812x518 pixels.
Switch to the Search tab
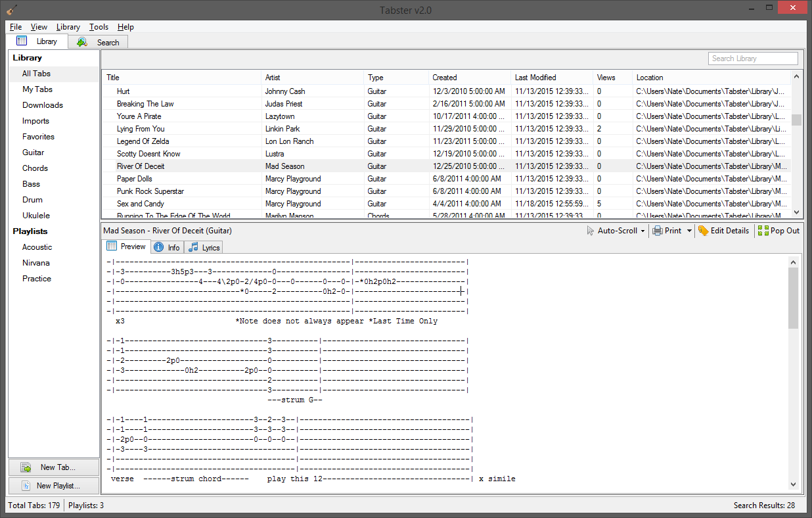98,42
